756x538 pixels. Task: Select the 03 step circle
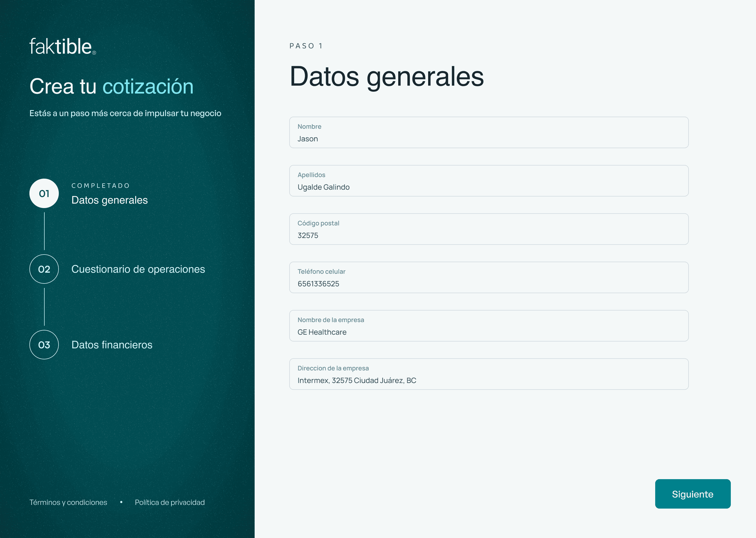point(44,345)
